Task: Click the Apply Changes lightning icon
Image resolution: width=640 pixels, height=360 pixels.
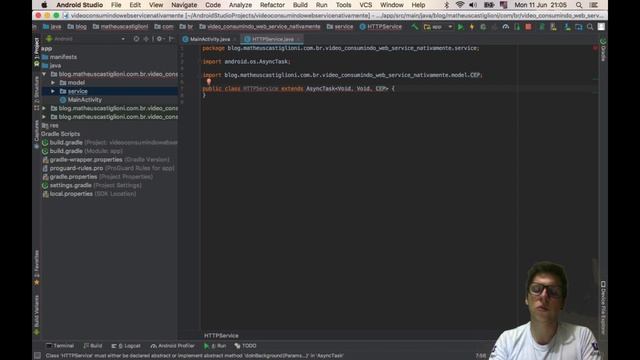Action: pos(472,27)
